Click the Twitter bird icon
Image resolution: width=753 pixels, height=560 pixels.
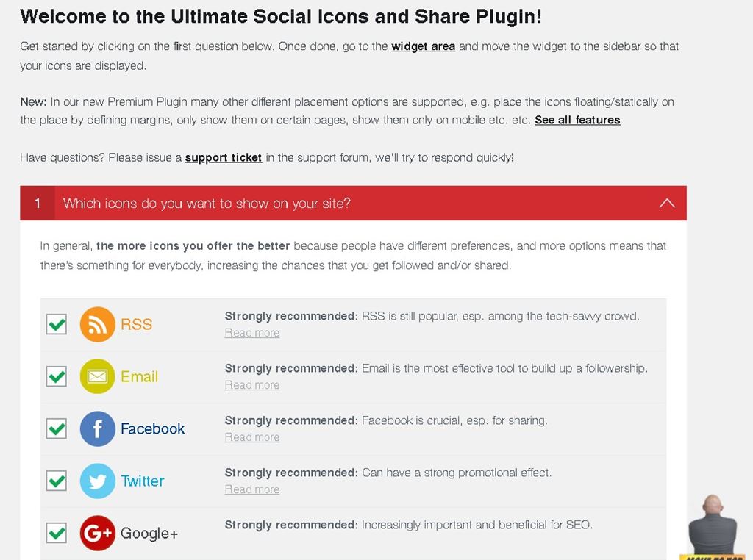97,481
